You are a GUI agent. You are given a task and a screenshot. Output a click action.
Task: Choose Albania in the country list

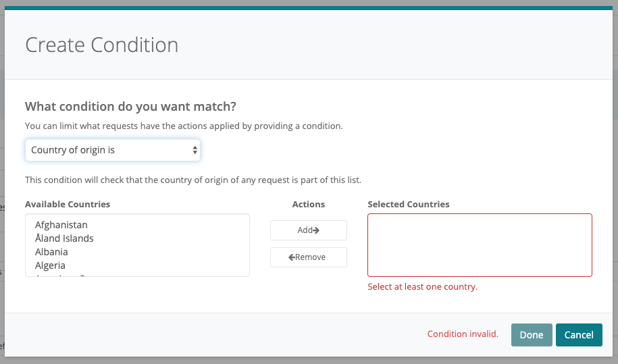(51, 252)
